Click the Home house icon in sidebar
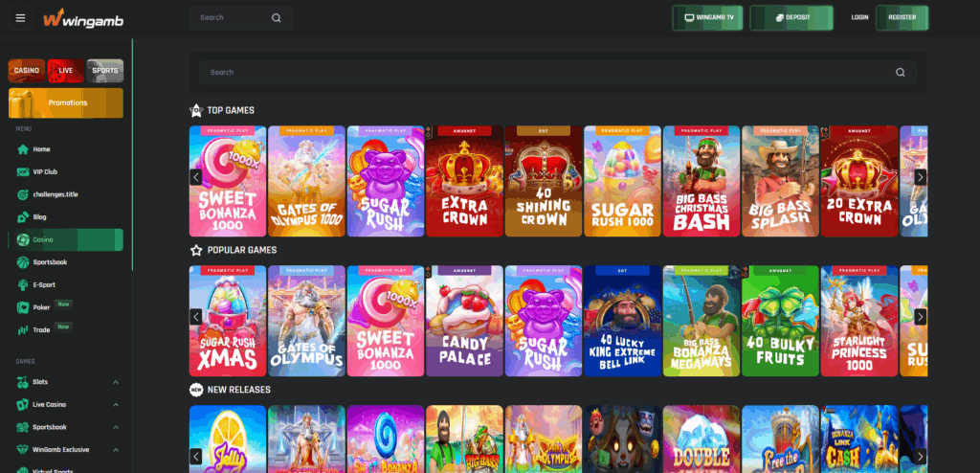 pyautogui.click(x=23, y=149)
